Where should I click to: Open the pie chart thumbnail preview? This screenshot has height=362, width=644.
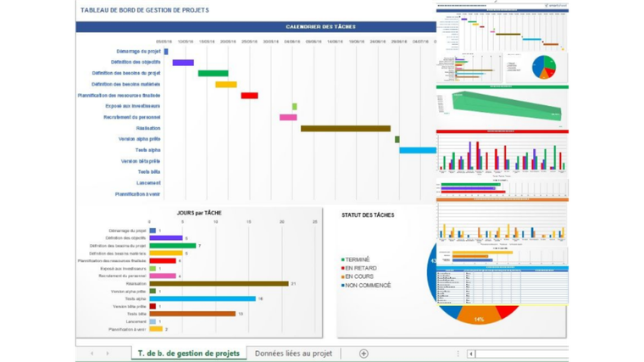536,67
